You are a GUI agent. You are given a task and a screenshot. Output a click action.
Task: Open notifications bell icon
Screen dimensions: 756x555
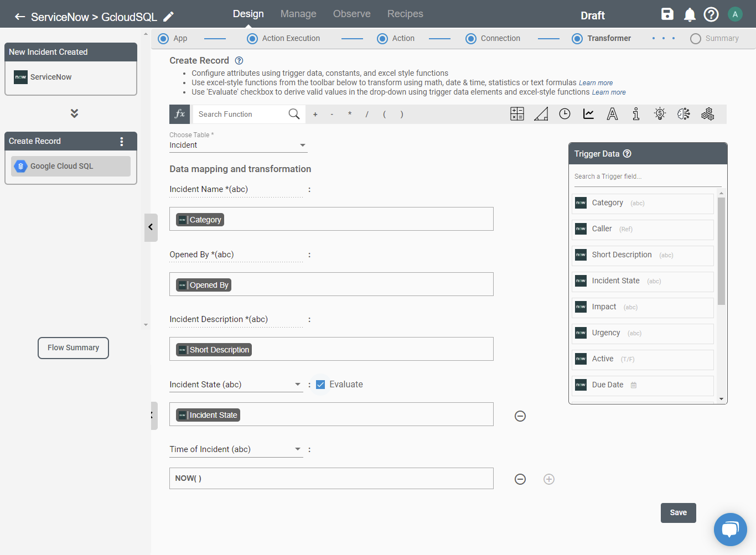(x=690, y=15)
